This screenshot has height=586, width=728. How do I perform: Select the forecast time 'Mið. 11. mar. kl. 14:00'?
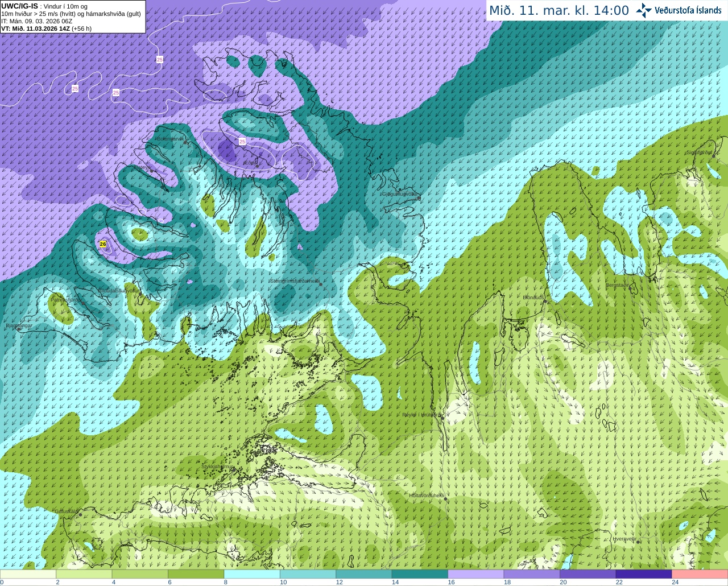pos(559,10)
